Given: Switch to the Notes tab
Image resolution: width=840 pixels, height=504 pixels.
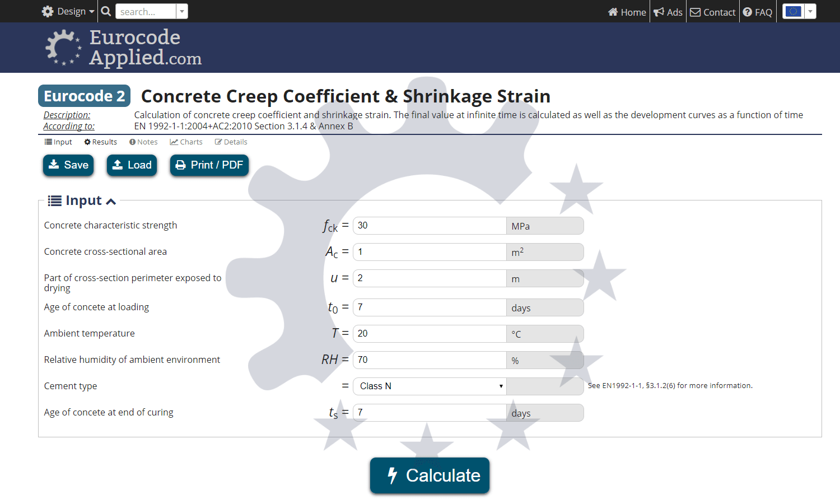Looking at the screenshot, I should (x=143, y=142).
